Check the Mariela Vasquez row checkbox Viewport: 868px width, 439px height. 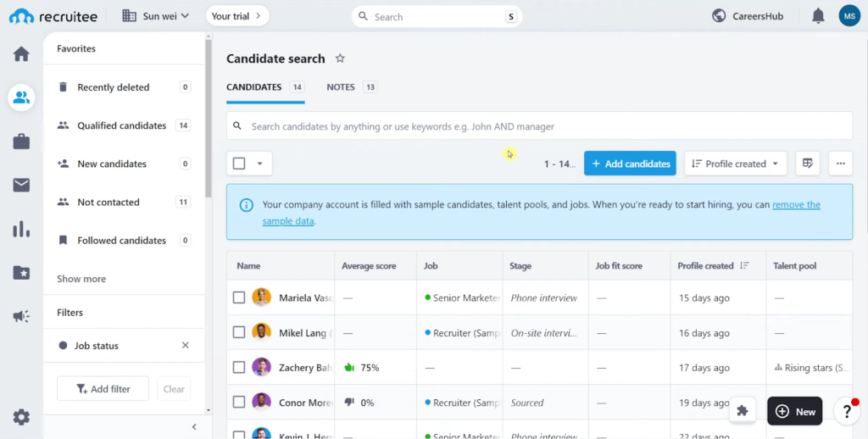239,297
